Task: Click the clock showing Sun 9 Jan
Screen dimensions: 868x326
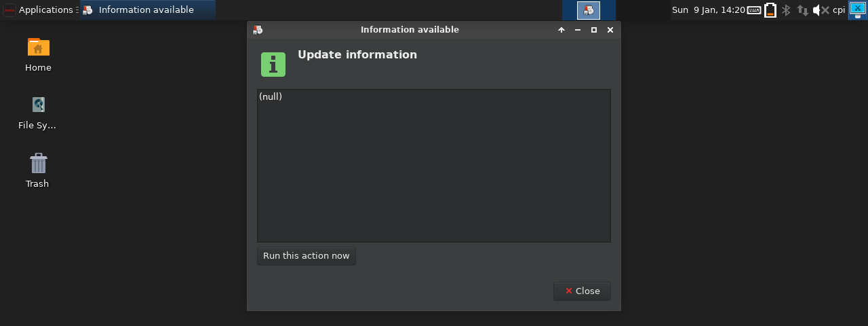Action: click(708, 10)
